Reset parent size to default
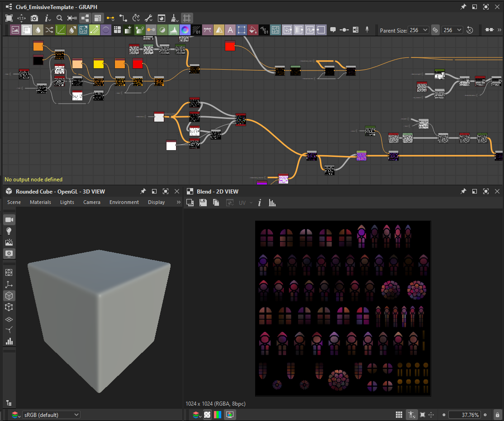The width and height of the screenshot is (504, 421). click(470, 30)
